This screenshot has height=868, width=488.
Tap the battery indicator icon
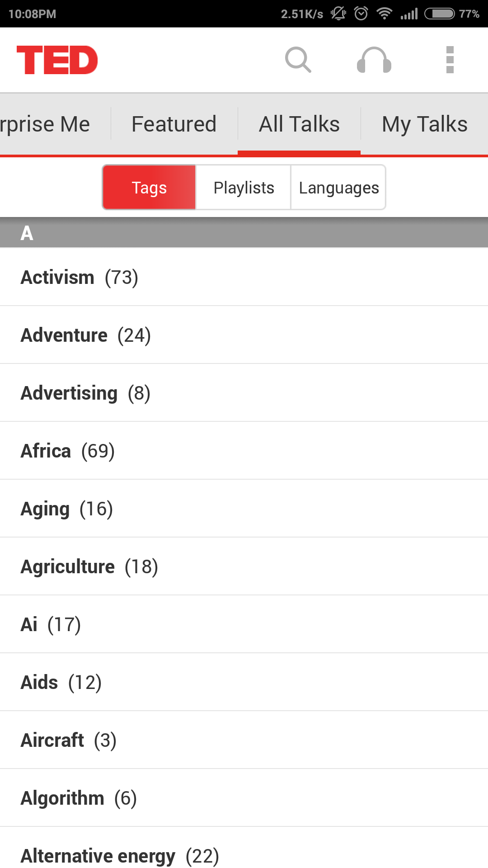tap(440, 14)
